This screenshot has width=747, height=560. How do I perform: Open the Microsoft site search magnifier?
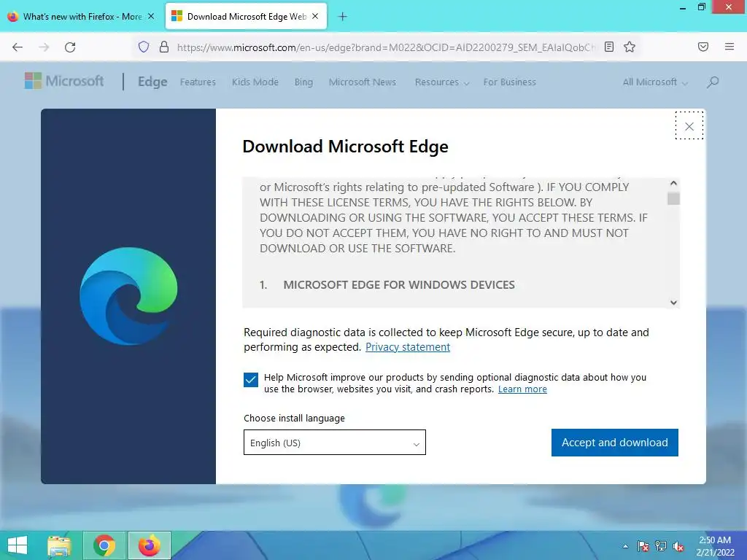[713, 82]
